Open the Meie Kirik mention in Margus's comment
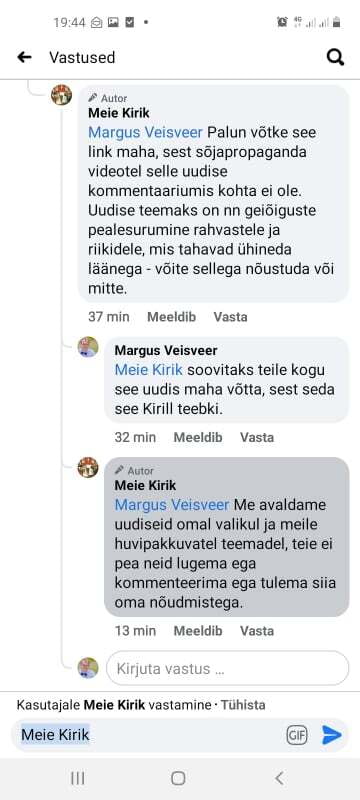This screenshot has height=800, width=360. (x=147, y=370)
